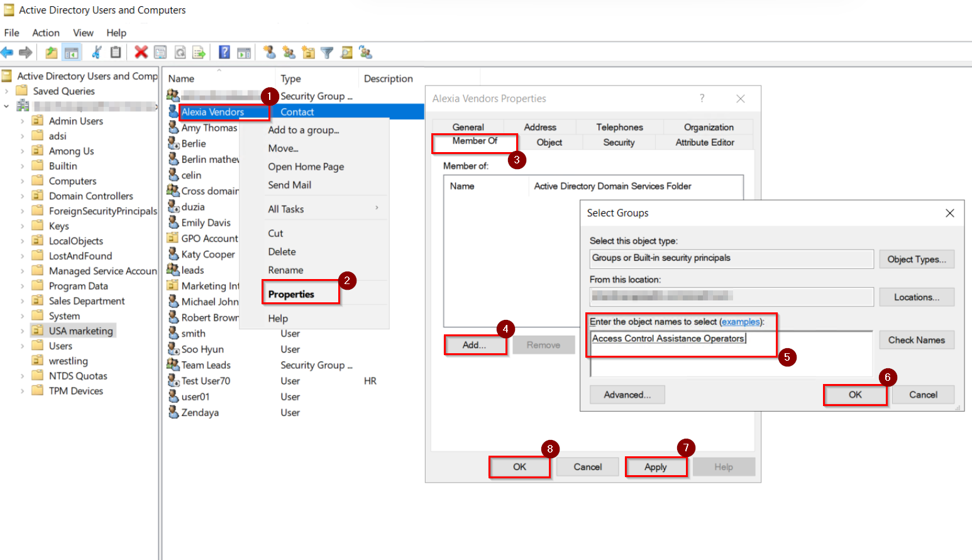Viewport: 972px width, 560px height.
Task: Click the Create New User toolbar icon
Action: [270, 52]
